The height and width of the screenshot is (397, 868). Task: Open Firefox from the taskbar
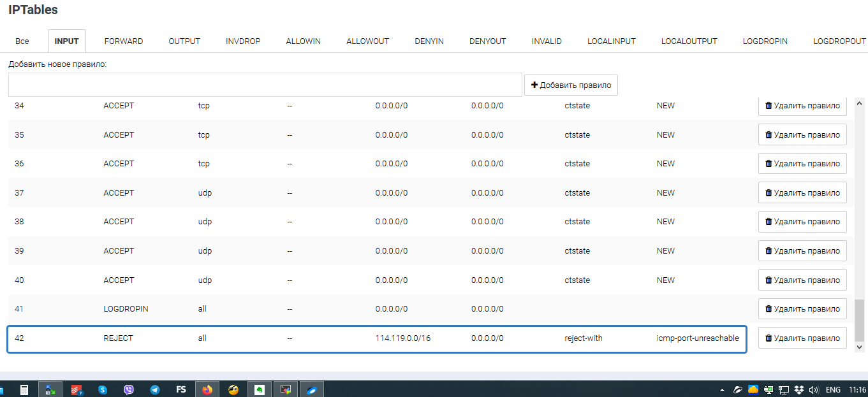pos(207,389)
